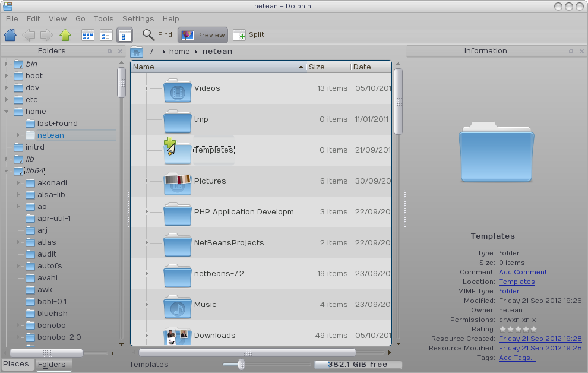Expand the Music folder row
This screenshot has width=588, height=373.
pos(147,305)
